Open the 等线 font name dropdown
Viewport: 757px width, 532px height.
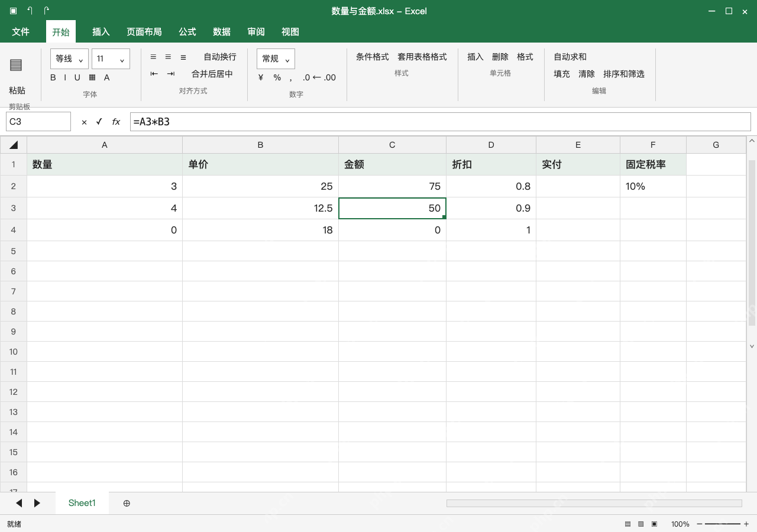pyautogui.click(x=69, y=59)
